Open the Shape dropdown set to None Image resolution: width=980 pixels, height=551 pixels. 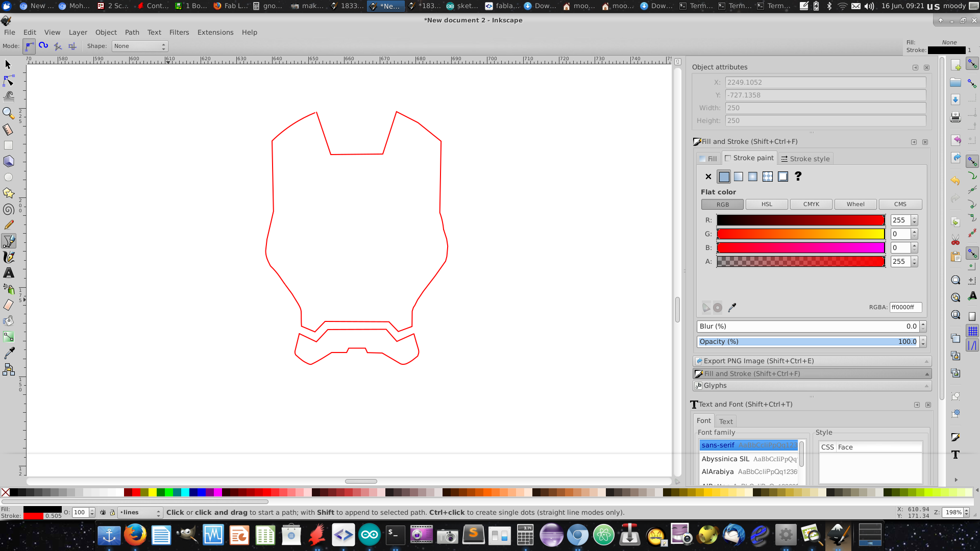[x=139, y=46]
